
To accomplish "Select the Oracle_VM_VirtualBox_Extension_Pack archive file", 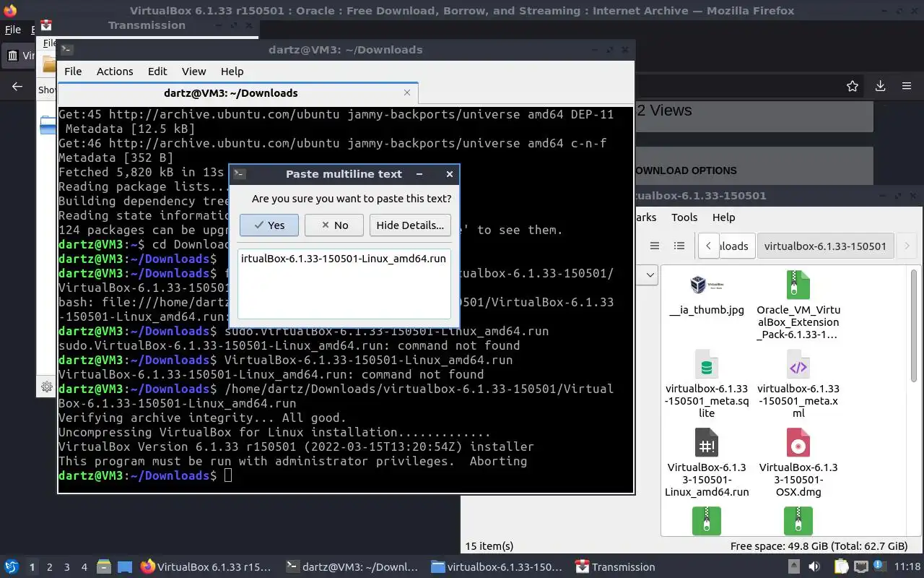I will click(x=798, y=306).
